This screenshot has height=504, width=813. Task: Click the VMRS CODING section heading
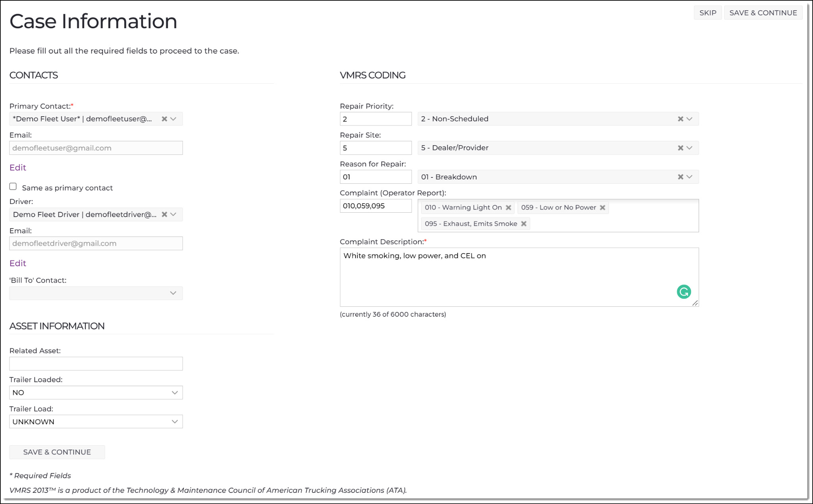(x=373, y=75)
